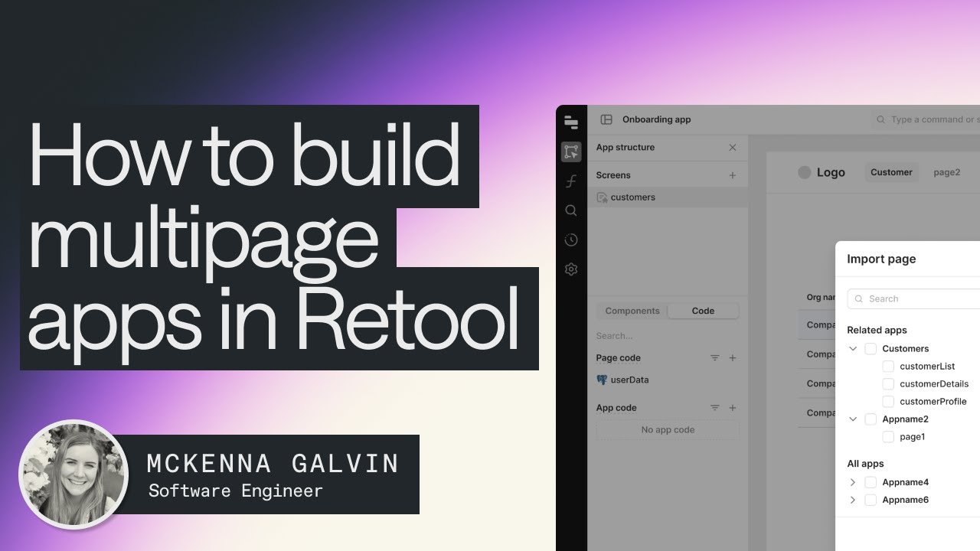The width and height of the screenshot is (980, 551).
Task: Click the page icon beside customers screen
Action: pyautogui.click(x=602, y=197)
